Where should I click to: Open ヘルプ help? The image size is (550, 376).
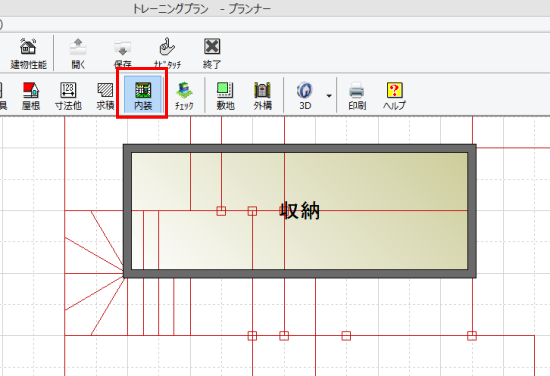click(x=394, y=96)
